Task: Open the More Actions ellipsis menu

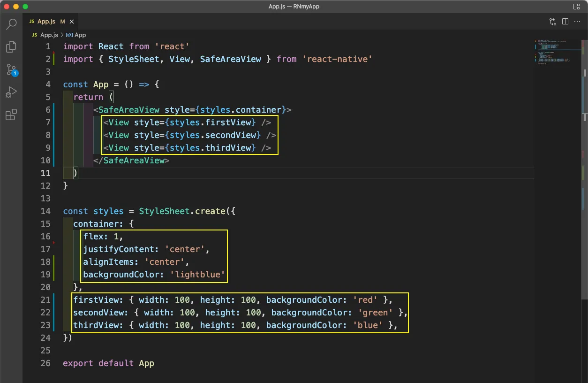Action: pyautogui.click(x=577, y=22)
